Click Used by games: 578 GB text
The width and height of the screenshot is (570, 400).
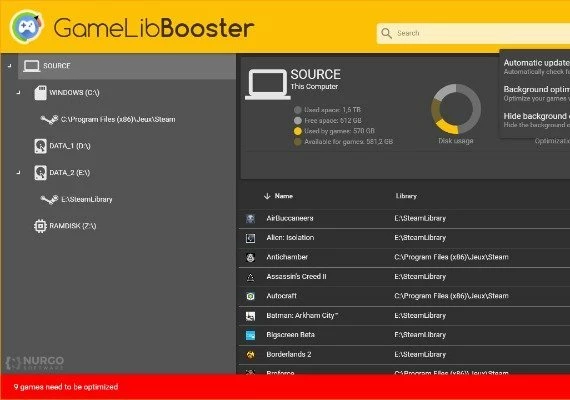coord(339,131)
